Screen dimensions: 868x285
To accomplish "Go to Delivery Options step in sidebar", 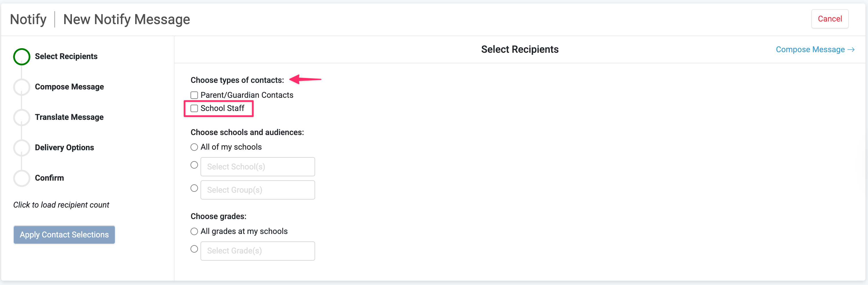I will (64, 148).
